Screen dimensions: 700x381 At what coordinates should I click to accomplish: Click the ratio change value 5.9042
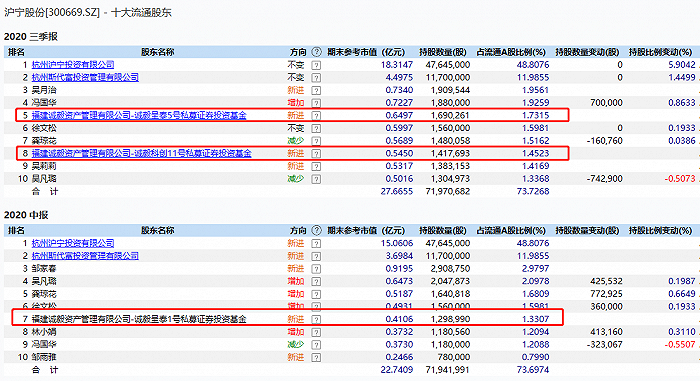coord(682,65)
